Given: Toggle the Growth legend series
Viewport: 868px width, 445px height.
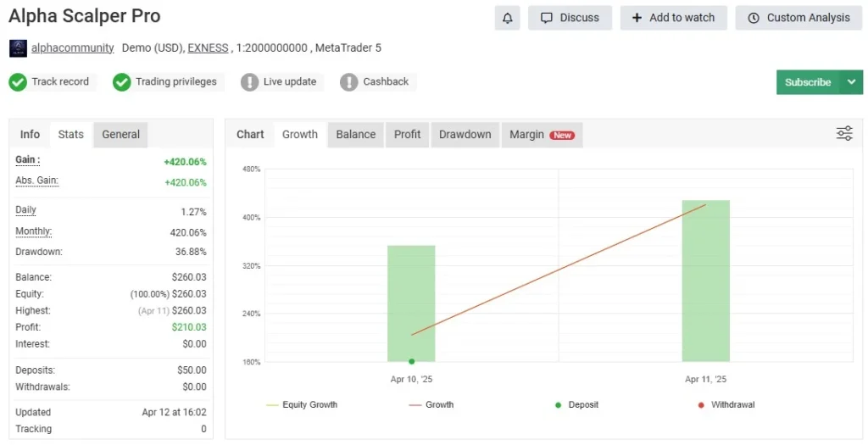Looking at the screenshot, I should (x=431, y=405).
